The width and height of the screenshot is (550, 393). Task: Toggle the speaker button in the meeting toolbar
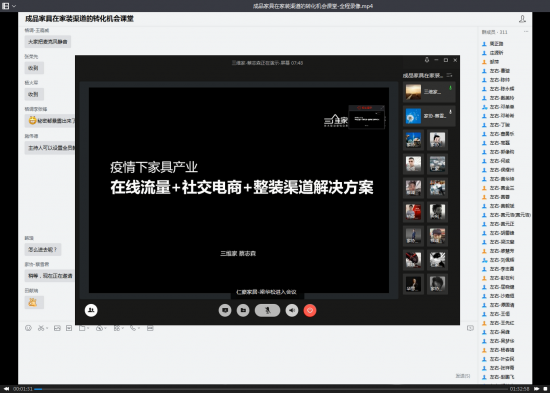coord(292,310)
